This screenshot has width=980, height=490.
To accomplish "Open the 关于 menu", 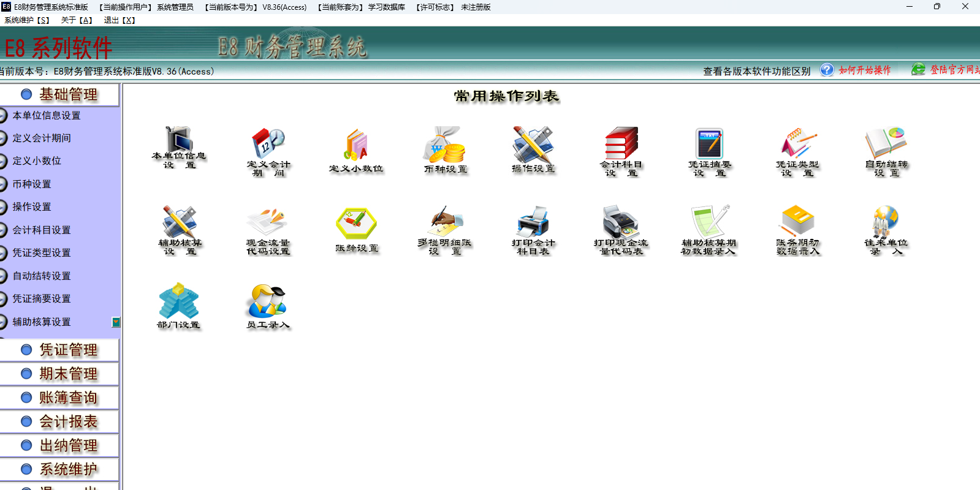I will 77,20.
